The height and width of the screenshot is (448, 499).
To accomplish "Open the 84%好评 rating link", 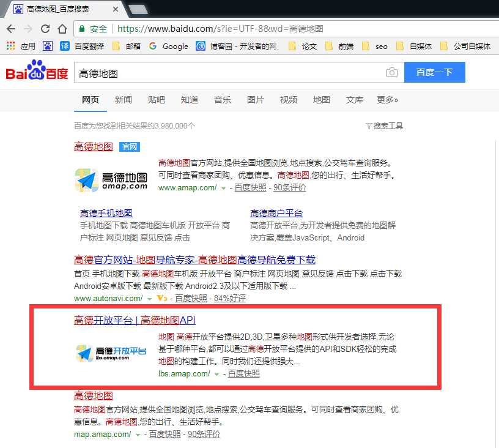I will point(230,298).
